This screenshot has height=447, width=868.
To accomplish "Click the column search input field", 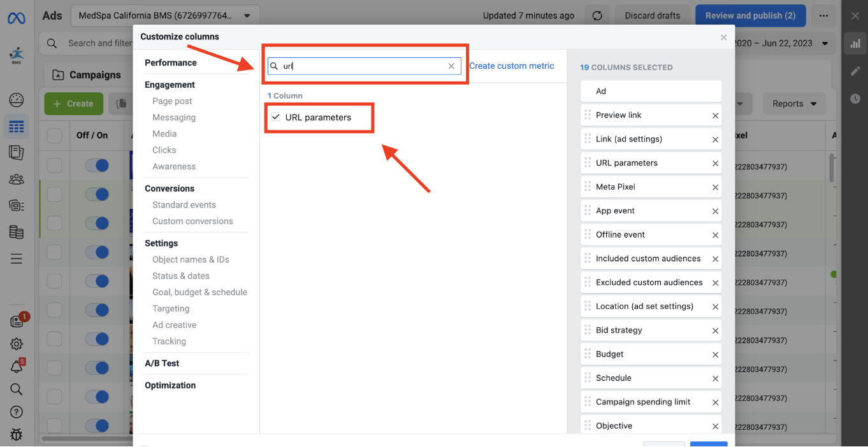I will pyautogui.click(x=364, y=66).
